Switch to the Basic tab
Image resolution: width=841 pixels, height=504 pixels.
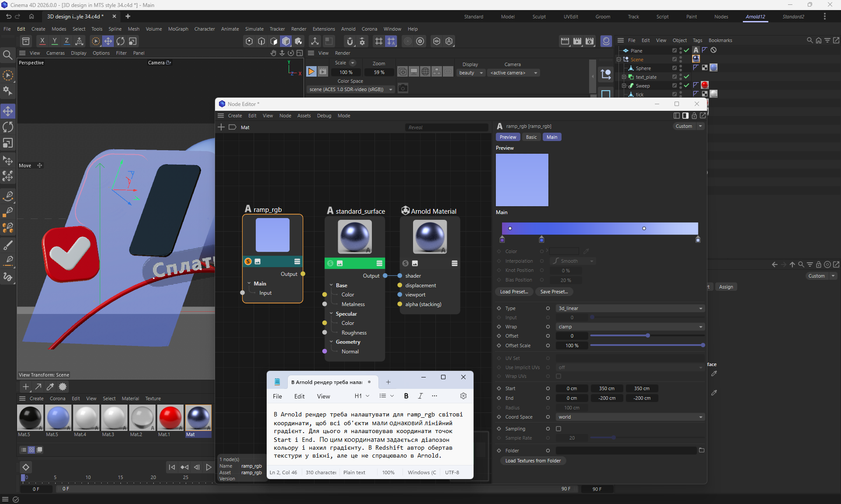coord(531,137)
